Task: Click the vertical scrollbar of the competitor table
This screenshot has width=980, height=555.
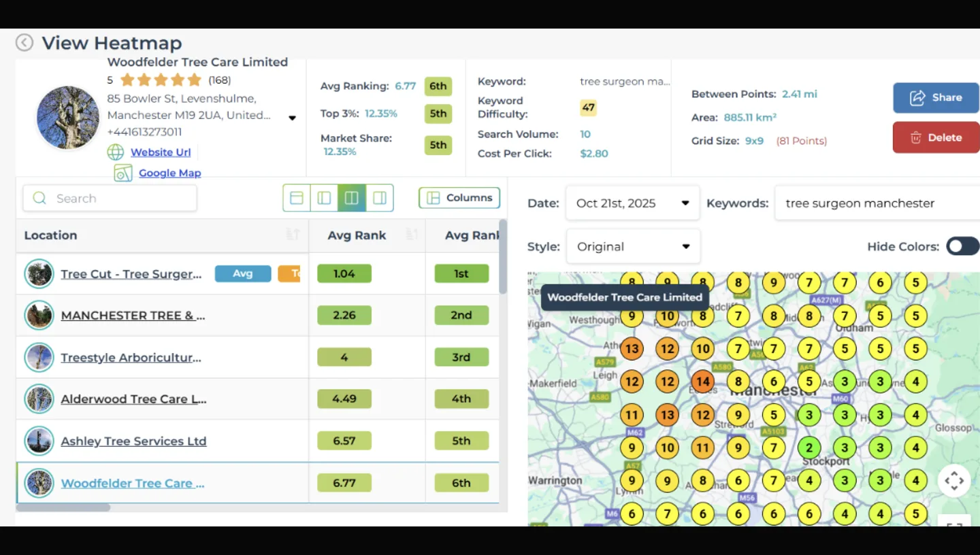Action: point(503,257)
